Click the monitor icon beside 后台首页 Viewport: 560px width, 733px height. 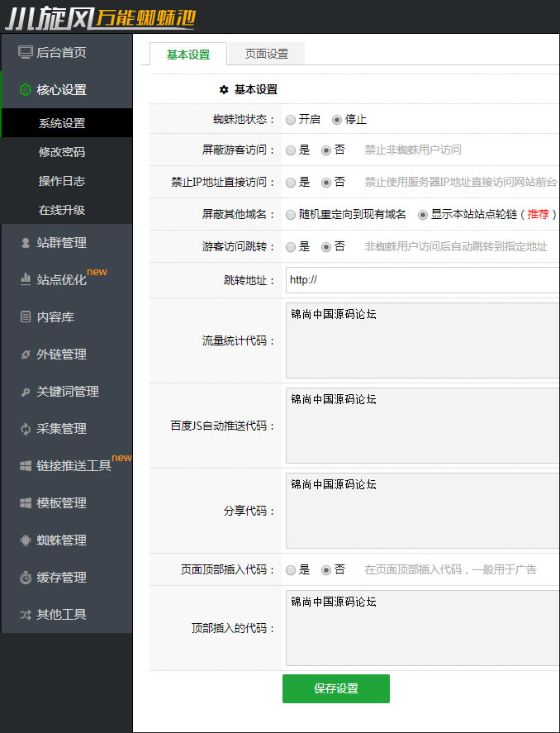26,52
